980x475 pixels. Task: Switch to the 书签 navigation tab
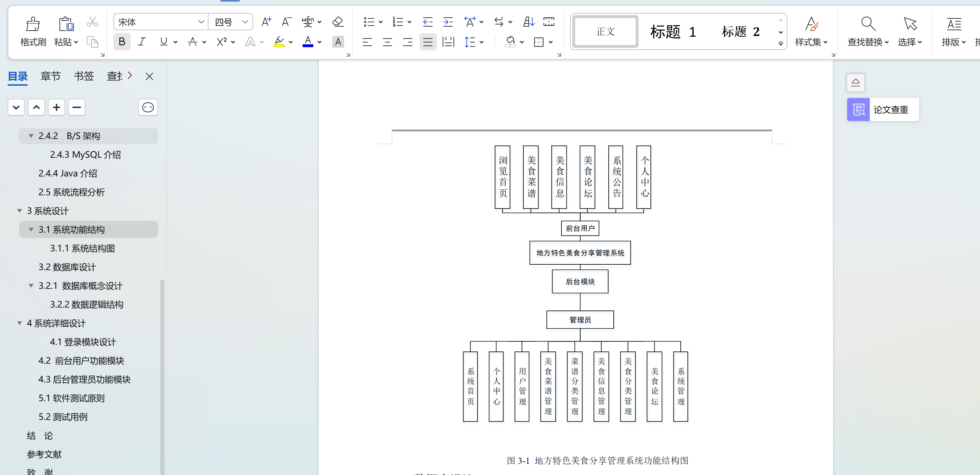[84, 76]
